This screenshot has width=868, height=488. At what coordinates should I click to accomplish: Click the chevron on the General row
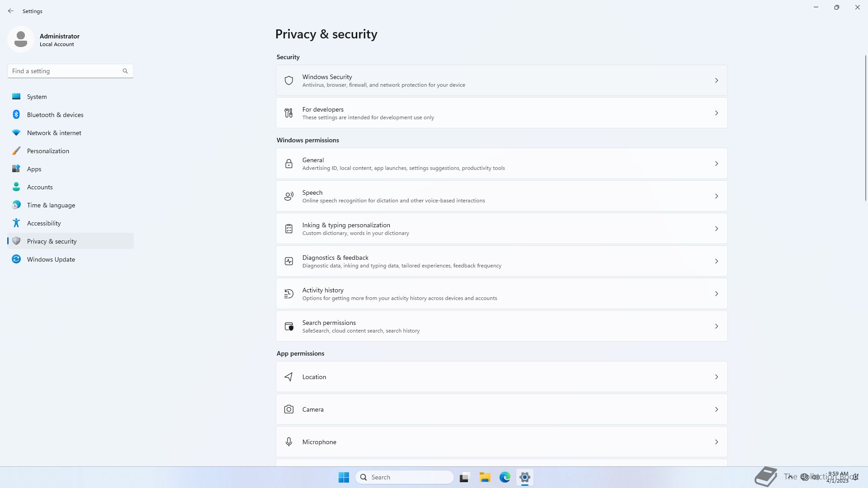point(717,164)
